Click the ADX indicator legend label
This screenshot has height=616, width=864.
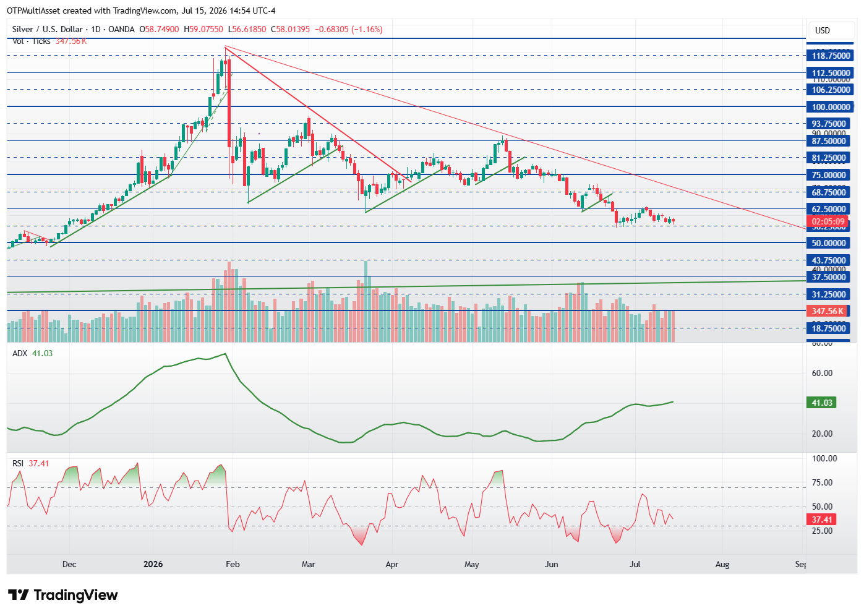coord(20,353)
